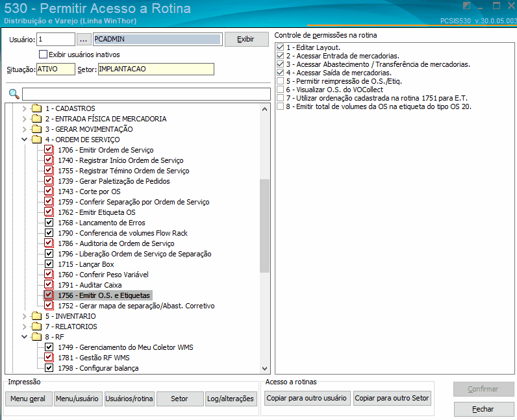
Task: Toggle checkbox for 1756 - Emitir O.S. e Etiquetas
Action: click(x=49, y=295)
